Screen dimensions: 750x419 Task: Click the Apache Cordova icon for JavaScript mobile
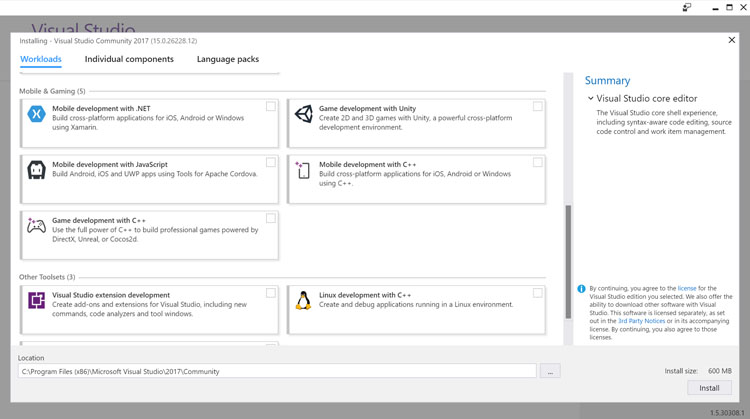36,170
